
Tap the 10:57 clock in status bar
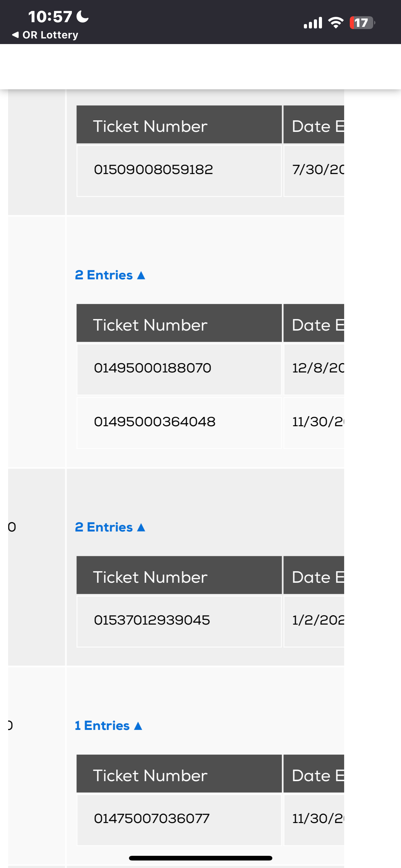[50, 17]
